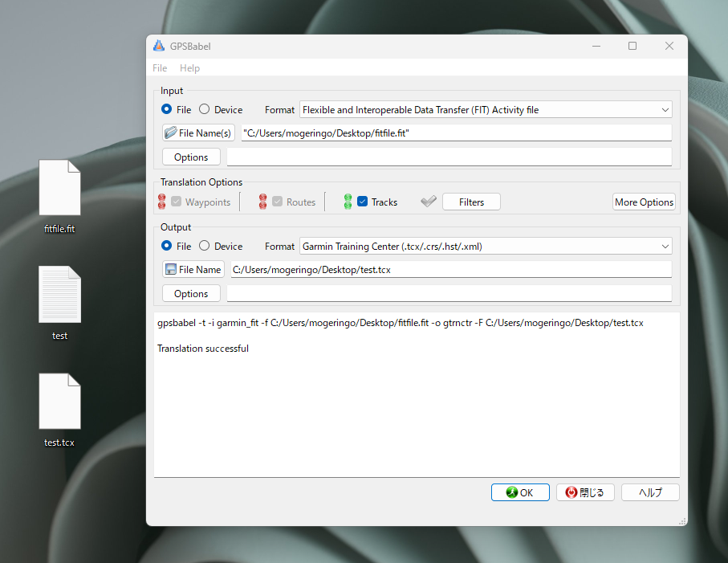Maximize the GPSBabel window

tap(632, 46)
